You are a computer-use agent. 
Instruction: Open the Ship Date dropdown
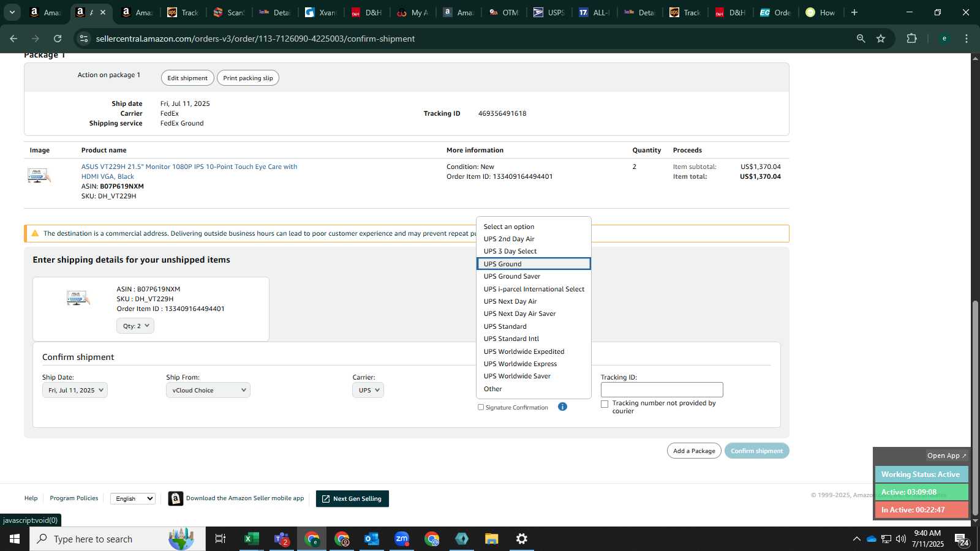pos(75,390)
